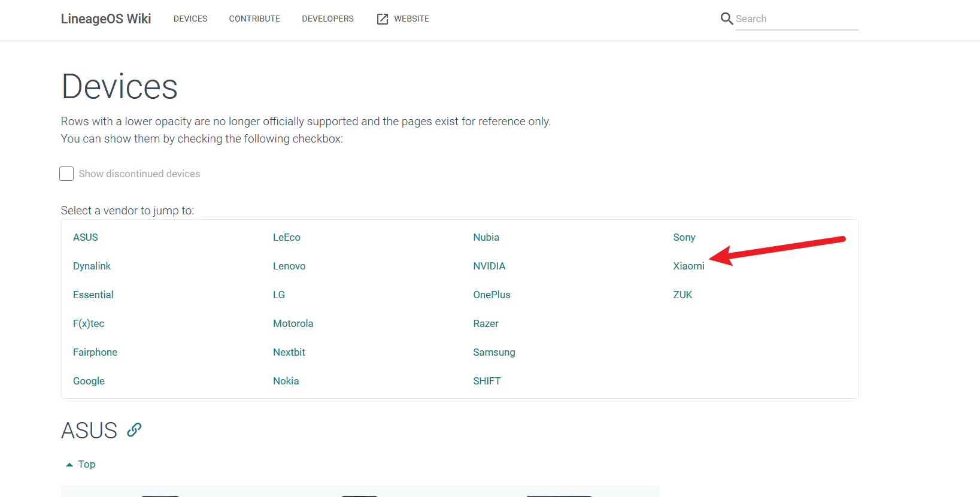Click the Show discontinued devices label
Viewport: 980px width, 497px height.
point(139,174)
